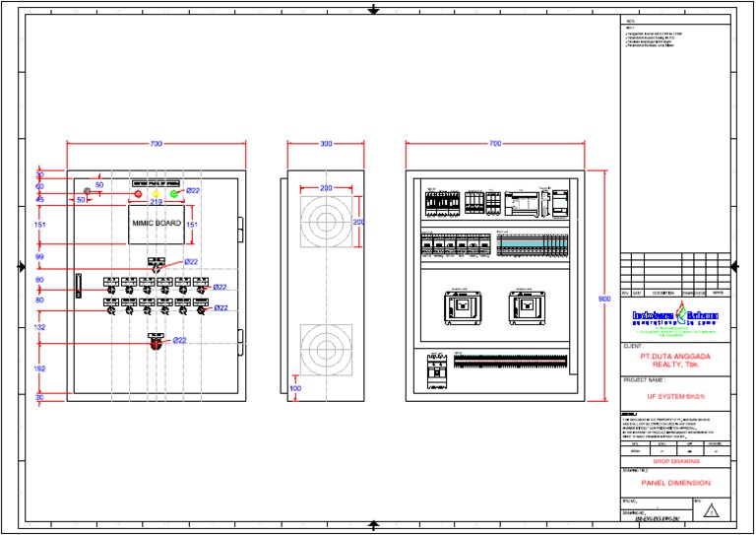Click the 45 dimension on left side

[x=39, y=199]
